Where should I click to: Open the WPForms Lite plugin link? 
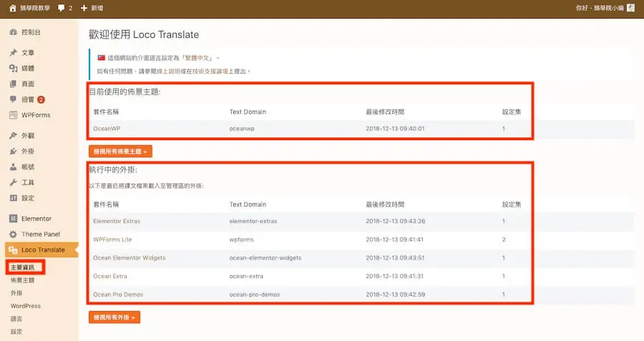click(112, 239)
